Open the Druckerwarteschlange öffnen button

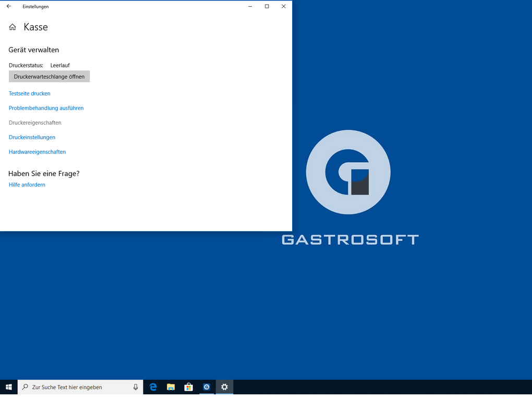click(x=49, y=77)
